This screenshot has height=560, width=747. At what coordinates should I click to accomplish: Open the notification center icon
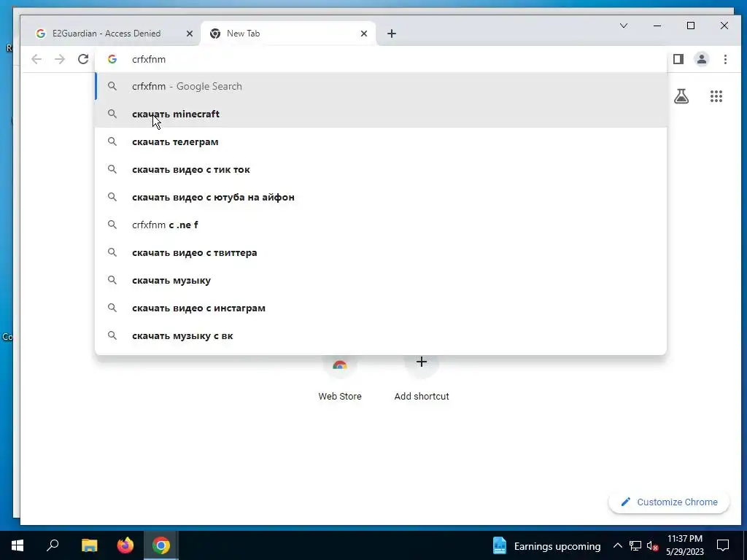pos(723,545)
